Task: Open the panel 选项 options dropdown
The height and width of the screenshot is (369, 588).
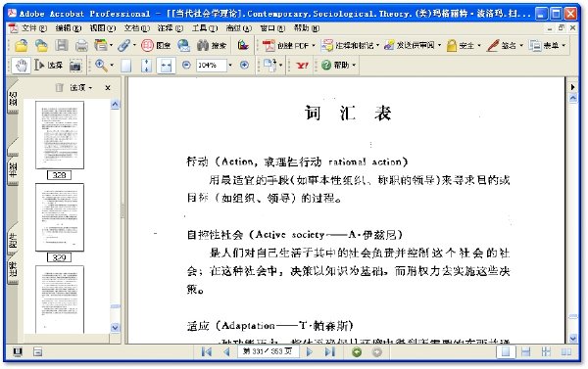Action: click(81, 88)
